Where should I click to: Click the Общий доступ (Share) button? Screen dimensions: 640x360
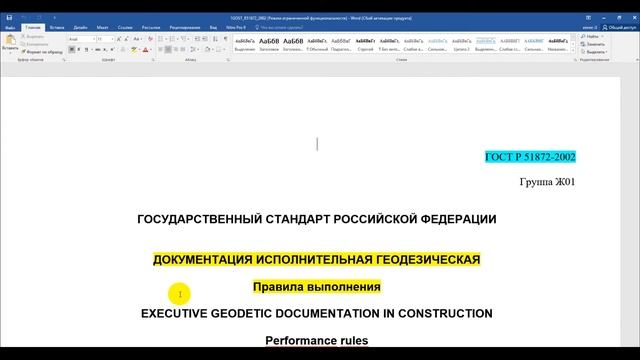click(x=619, y=27)
